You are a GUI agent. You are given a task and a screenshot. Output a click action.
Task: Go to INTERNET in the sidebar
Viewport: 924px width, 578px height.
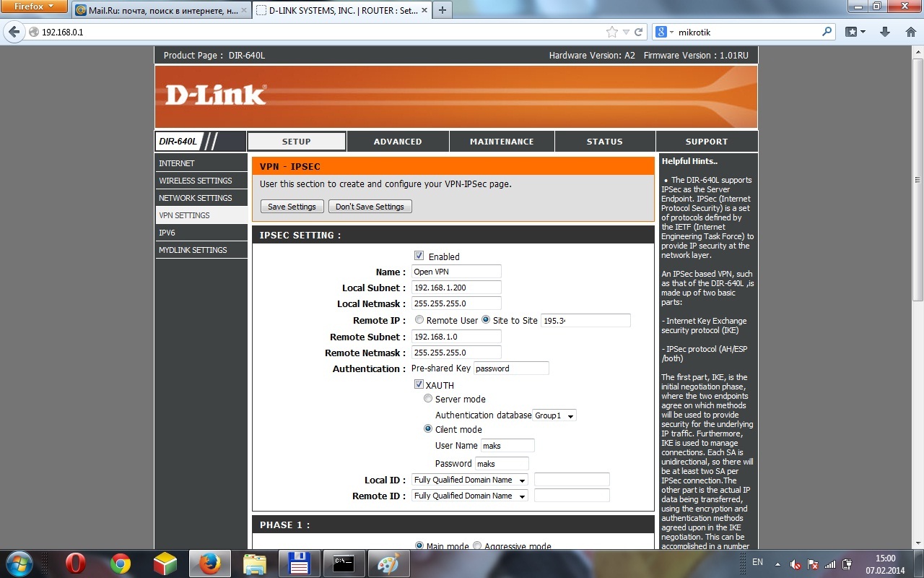coord(201,163)
